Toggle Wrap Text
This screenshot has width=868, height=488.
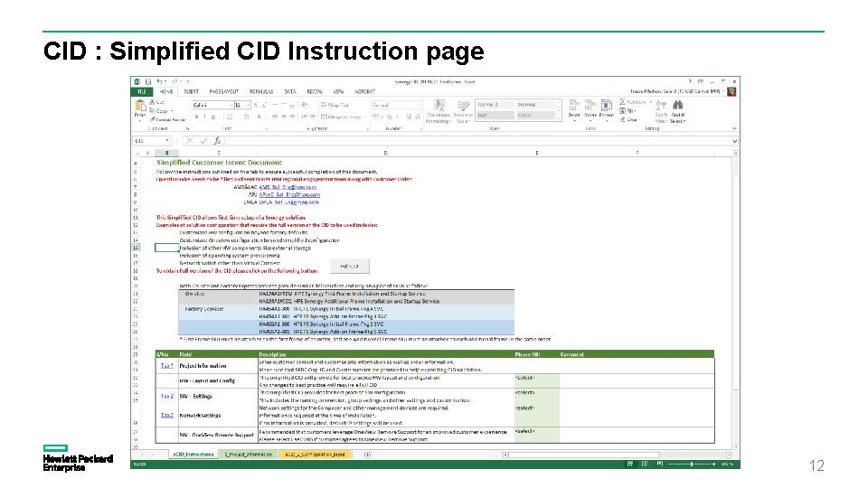point(335,105)
